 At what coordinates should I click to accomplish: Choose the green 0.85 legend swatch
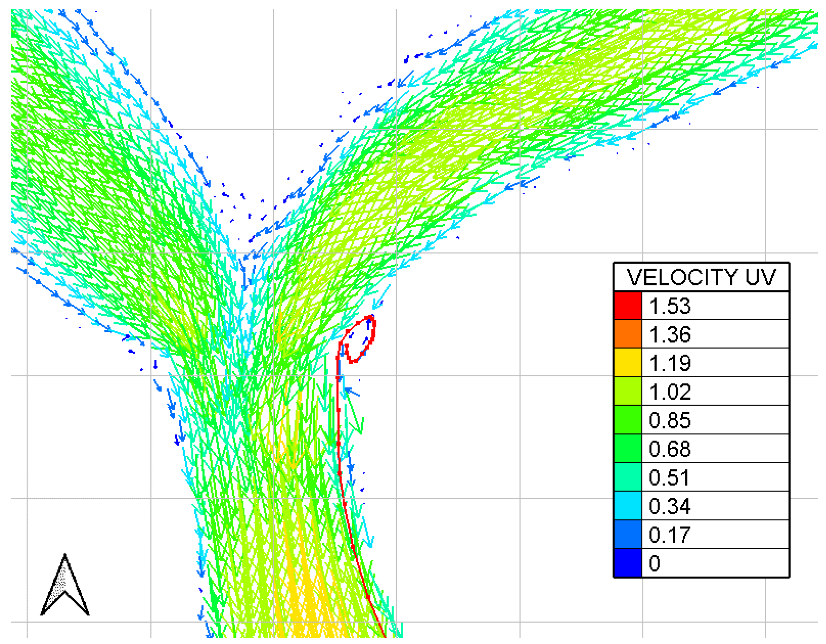pos(628,420)
